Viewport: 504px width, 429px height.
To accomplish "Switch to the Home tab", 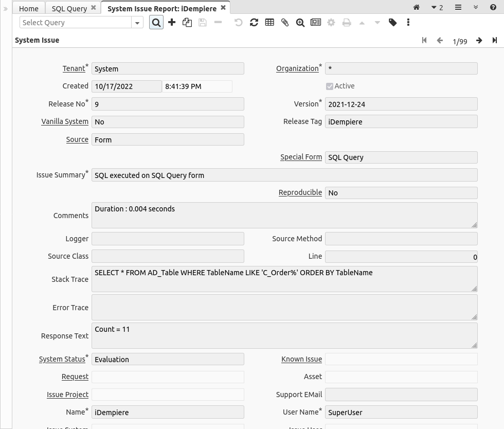I will coord(28,8).
